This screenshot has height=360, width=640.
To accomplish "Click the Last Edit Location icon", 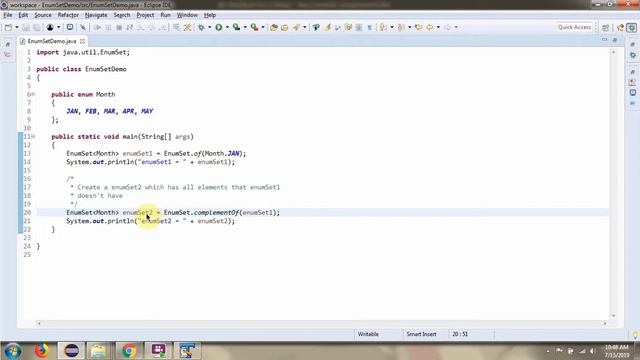I will click(418, 27).
